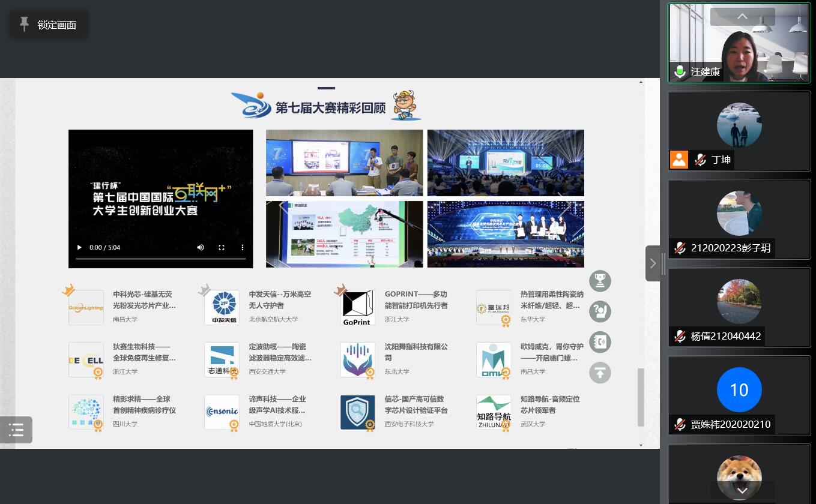Collapse the participant panel with arrow
Viewport: 816px width, 504px height.
653,263
